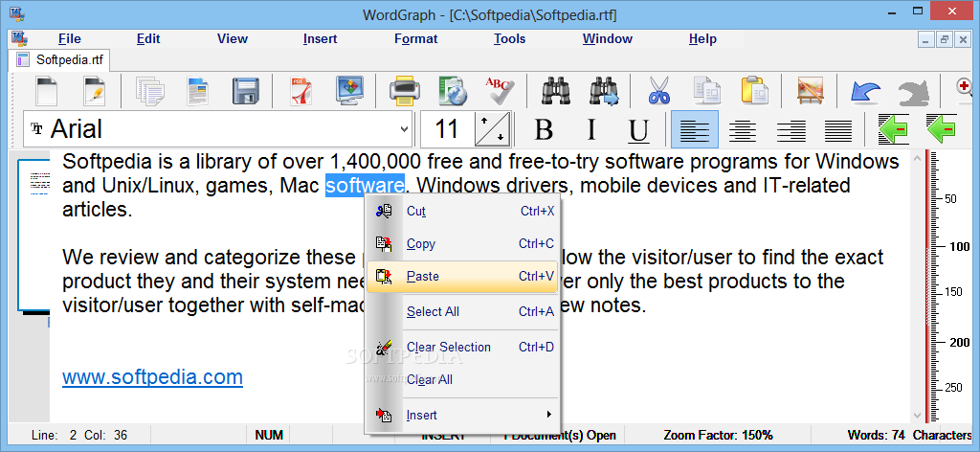The image size is (980, 452).
Task: Click the page thumbnail in left panel
Action: 33,235
